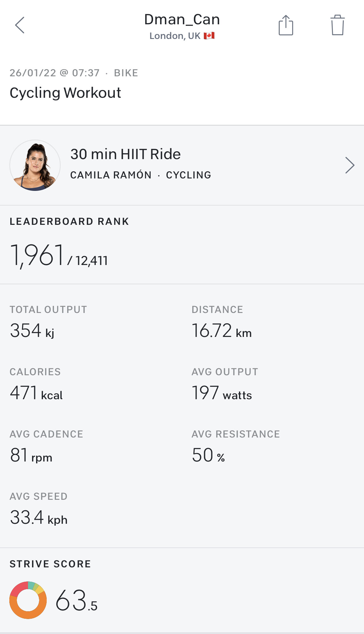This screenshot has width=364, height=634.
Task: Expand the class details chevron
Action: coord(350,165)
